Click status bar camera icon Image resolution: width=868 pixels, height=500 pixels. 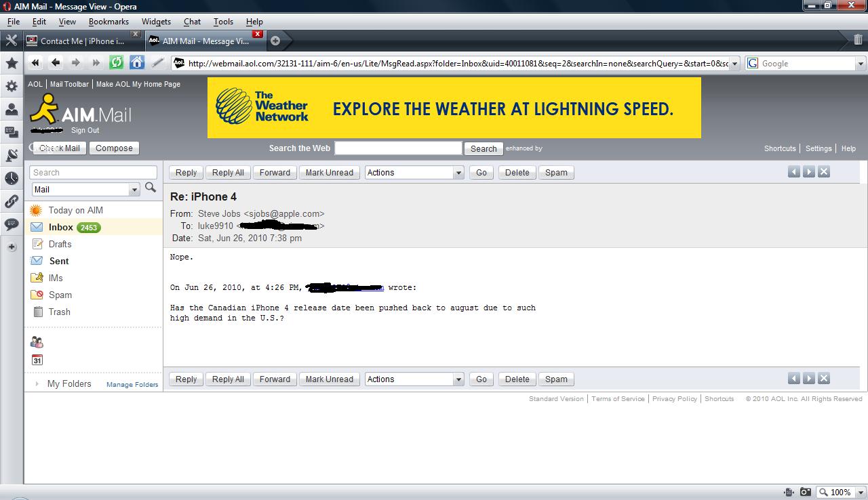pyautogui.click(x=805, y=493)
